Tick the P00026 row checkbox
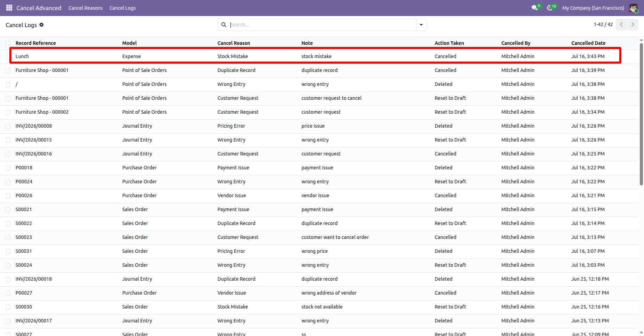The height and width of the screenshot is (336, 644). pyautogui.click(x=8, y=195)
